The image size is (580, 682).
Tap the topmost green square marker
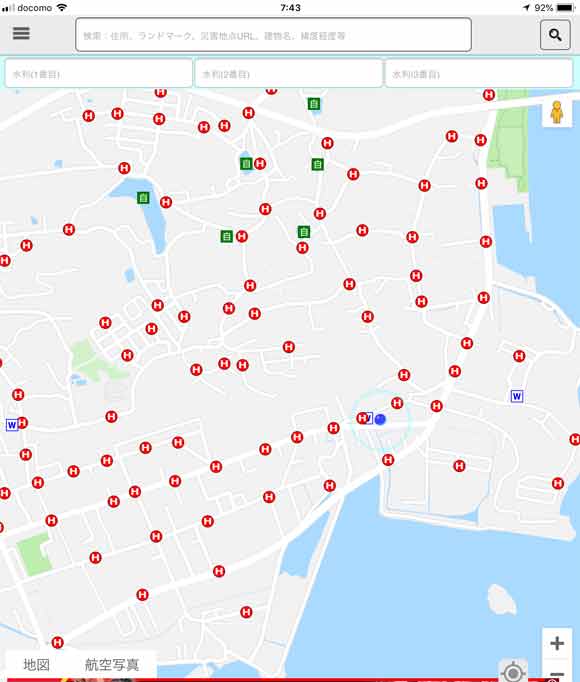(x=314, y=104)
